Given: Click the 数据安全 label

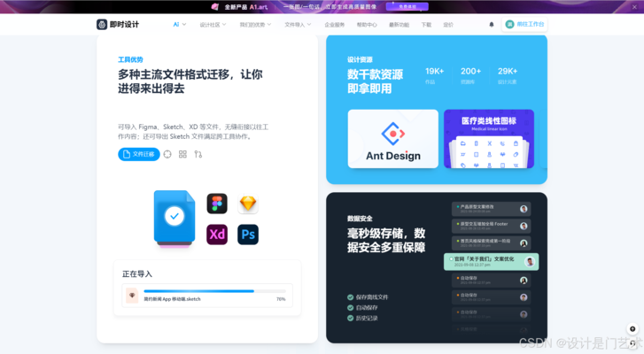Looking at the screenshot, I should click(360, 219).
